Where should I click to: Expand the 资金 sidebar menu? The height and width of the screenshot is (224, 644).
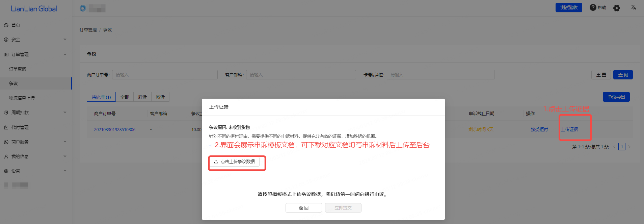pos(36,40)
